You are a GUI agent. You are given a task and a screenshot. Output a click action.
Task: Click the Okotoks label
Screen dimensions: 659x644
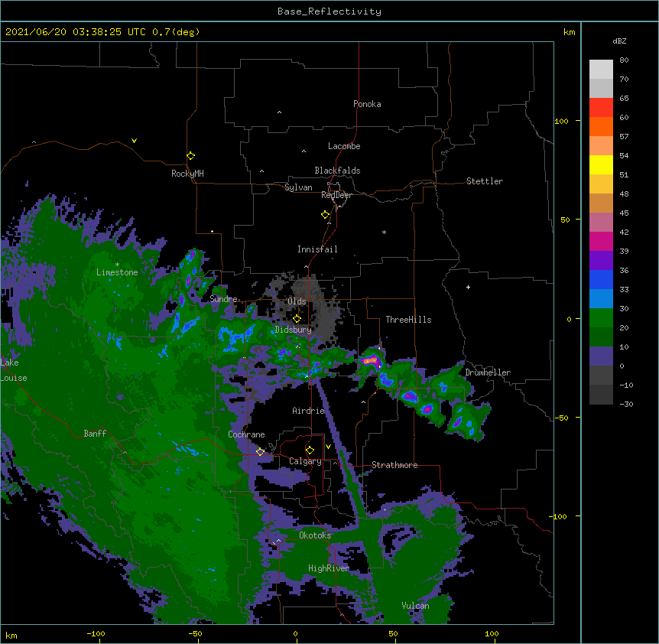315,535
